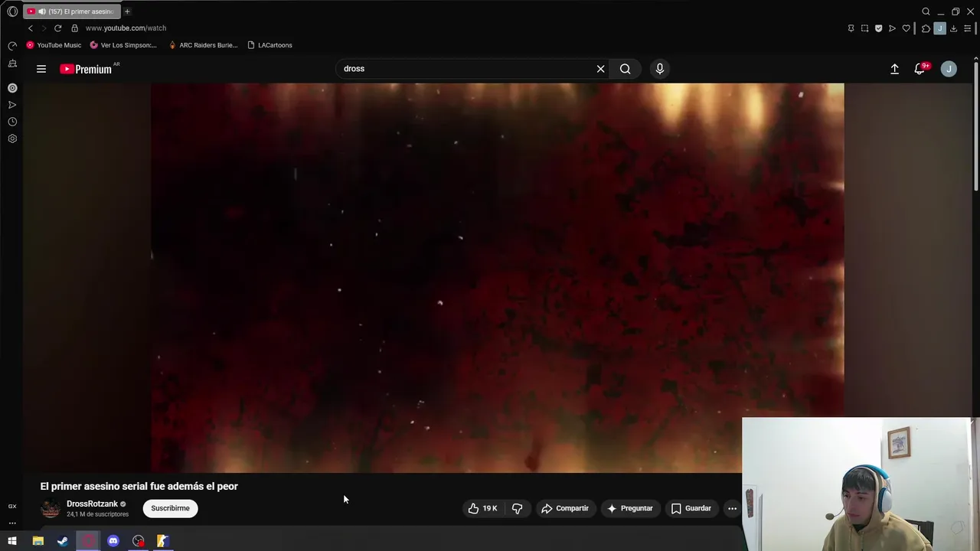Click the Compartir share button
This screenshot has width=980, height=551.
click(x=565, y=508)
